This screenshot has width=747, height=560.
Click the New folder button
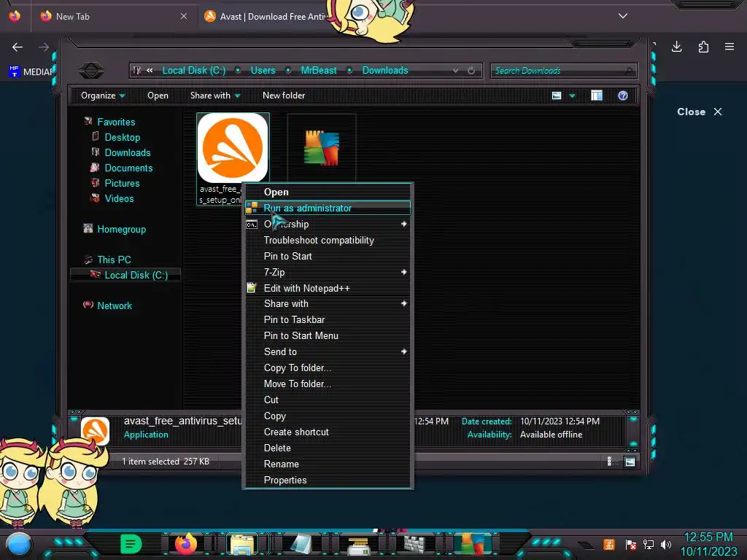pyautogui.click(x=284, y=96)
